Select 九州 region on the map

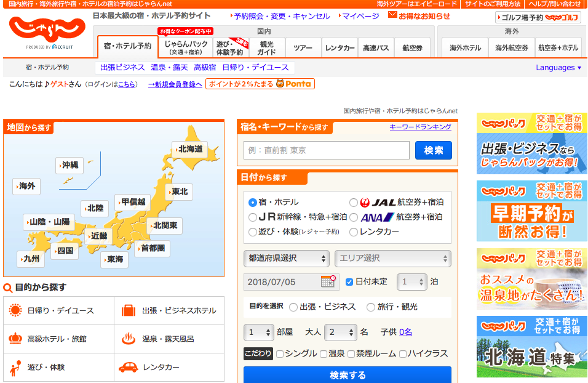[x=31, y=259]
